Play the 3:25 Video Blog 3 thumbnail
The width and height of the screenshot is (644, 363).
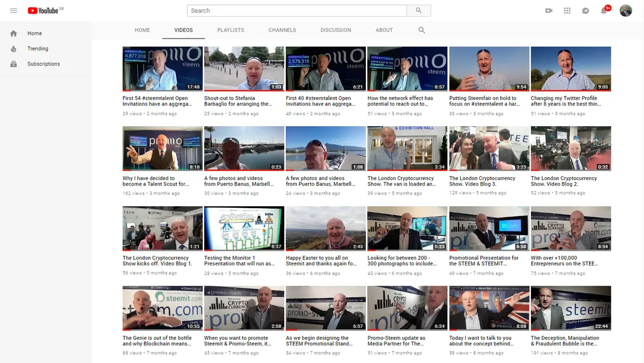489,149
